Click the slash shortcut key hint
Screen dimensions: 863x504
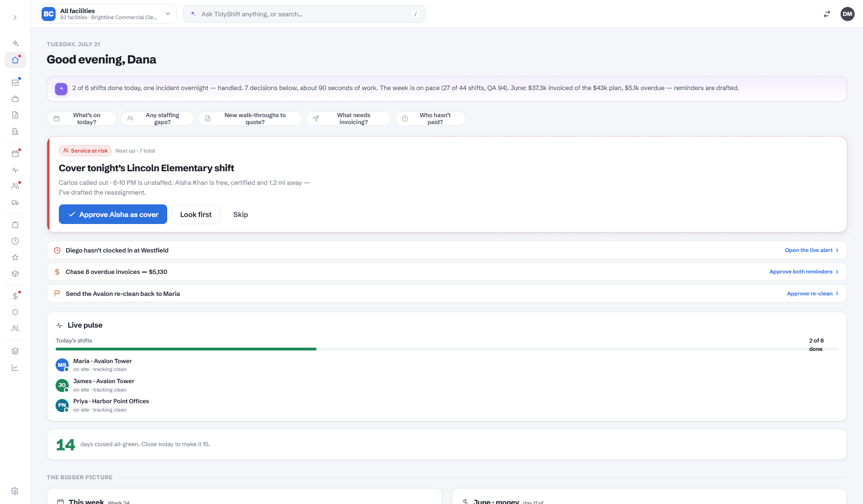coord(415,14)
